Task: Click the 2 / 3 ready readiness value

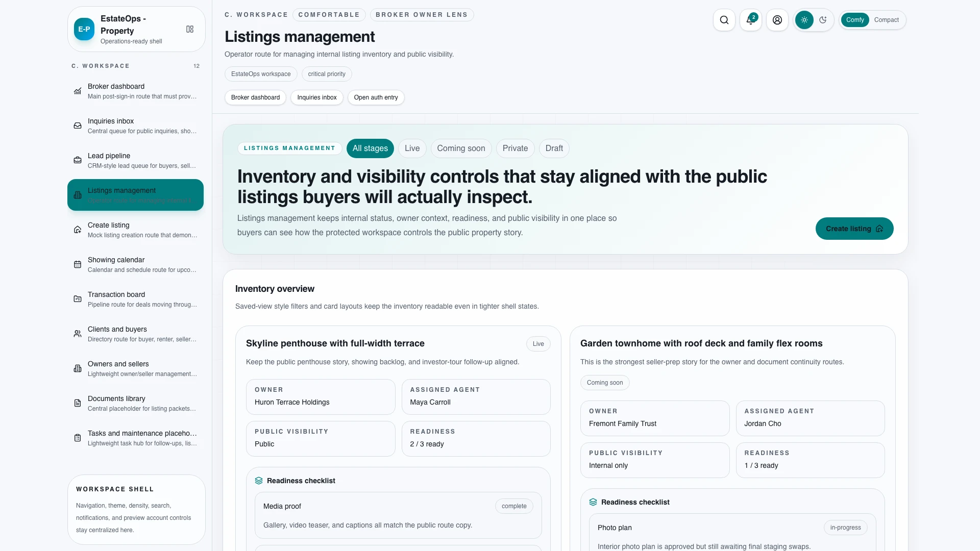Action: pyautogui.click(x=427, y=444)
